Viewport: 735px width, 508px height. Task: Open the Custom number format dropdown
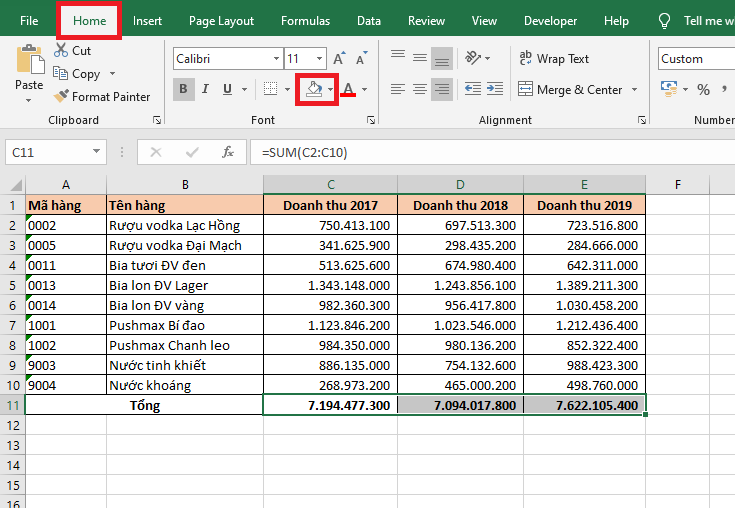tap(695, 59)
